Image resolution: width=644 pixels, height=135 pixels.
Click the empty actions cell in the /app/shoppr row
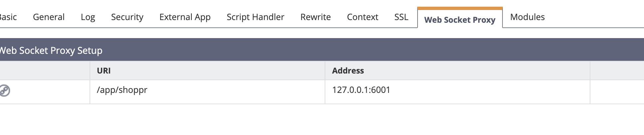pyautogui.click(x=617, y=92)
